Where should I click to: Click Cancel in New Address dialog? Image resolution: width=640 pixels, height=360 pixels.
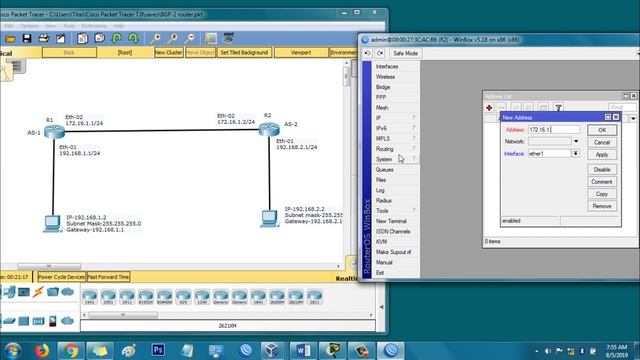click(x=602, y=142)
